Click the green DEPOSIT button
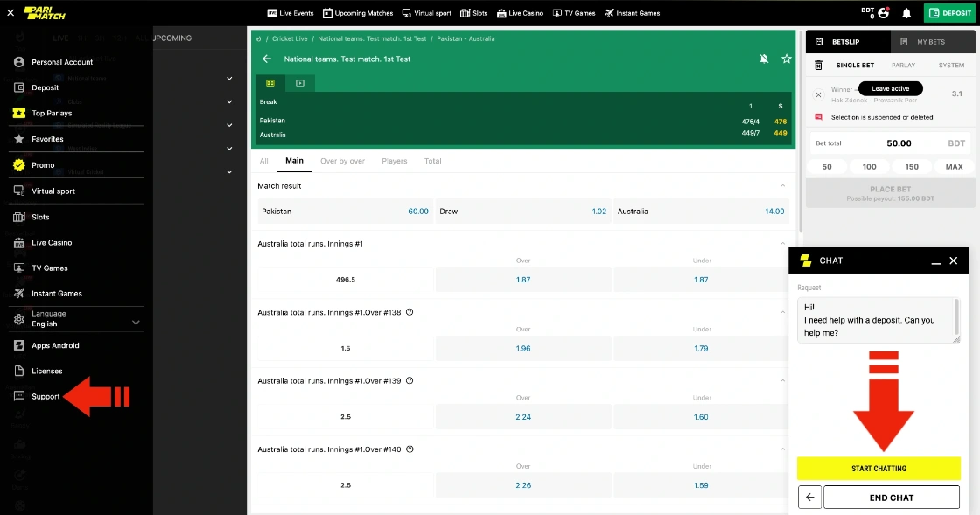 pyautogui.click(x=949, y=13)
